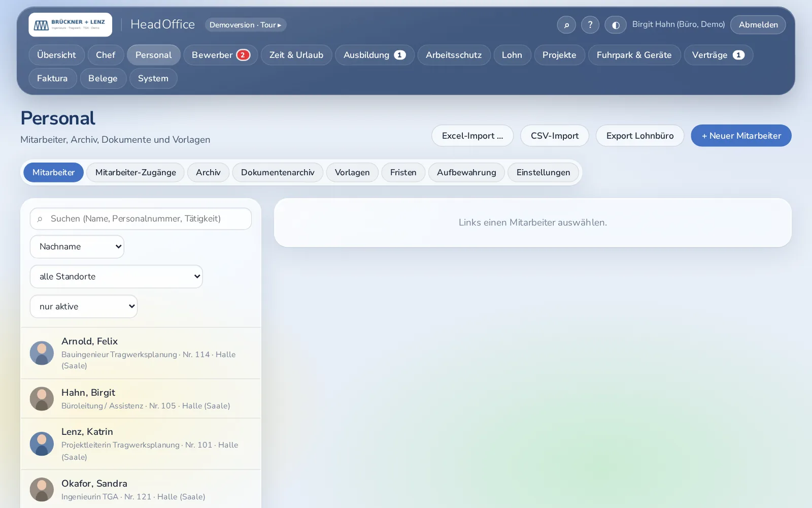812x508 pixels.
Task: Go to Arbeitsschutz section
Action: 454,55
